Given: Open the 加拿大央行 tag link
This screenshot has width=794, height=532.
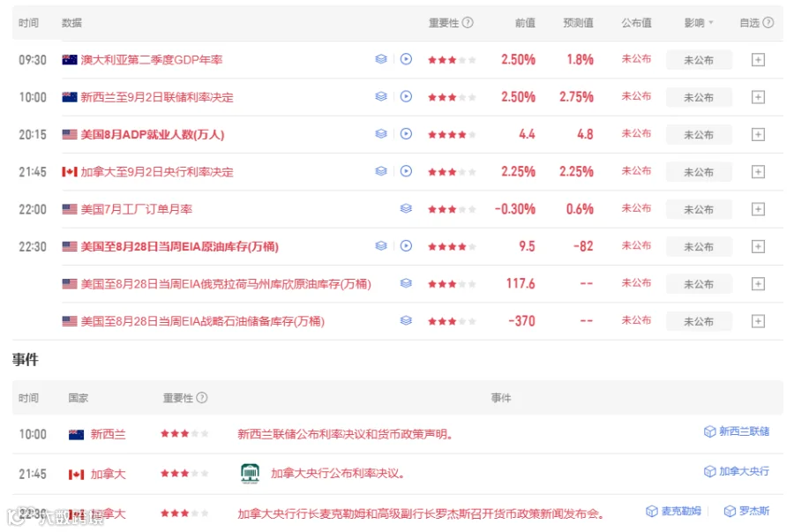Looking at the screenshot, I should point(737,471).
